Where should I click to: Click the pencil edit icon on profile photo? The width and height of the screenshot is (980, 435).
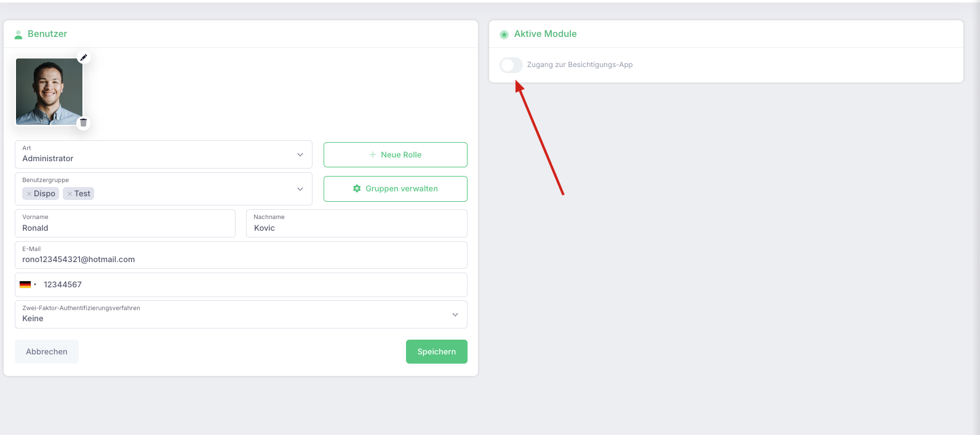(84, 57)
